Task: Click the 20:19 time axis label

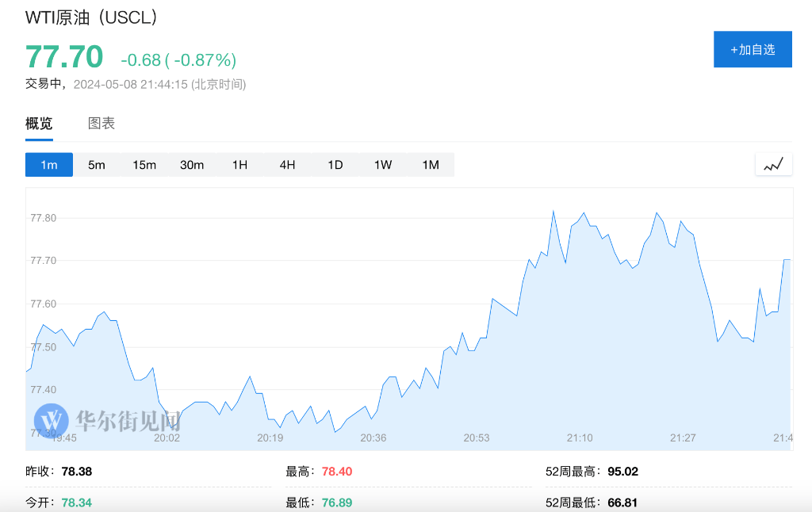Action: (270, 438)
